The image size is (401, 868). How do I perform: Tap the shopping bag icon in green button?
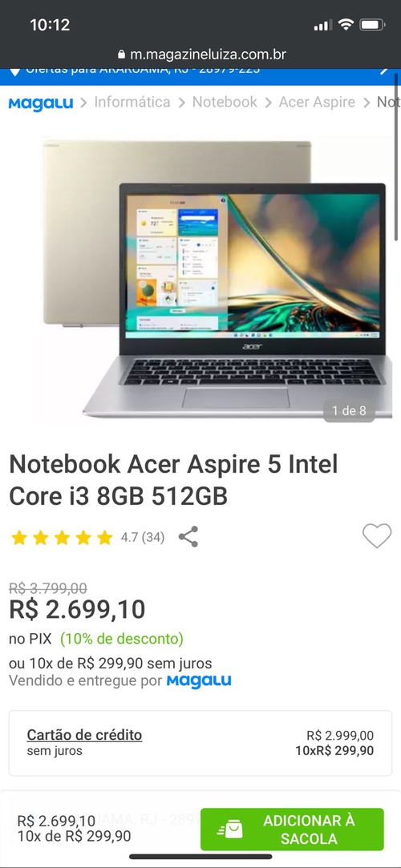pyautogui.click(x=230, y=829)
